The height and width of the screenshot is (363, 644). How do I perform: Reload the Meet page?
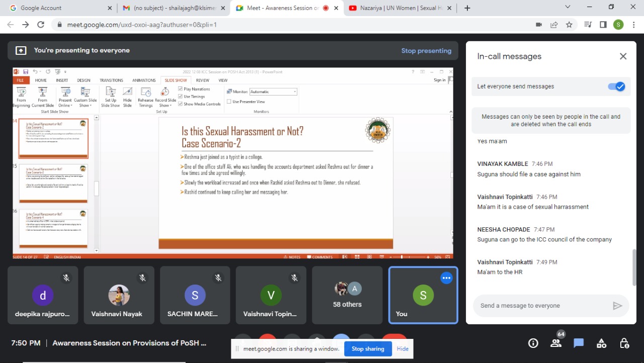41,25
